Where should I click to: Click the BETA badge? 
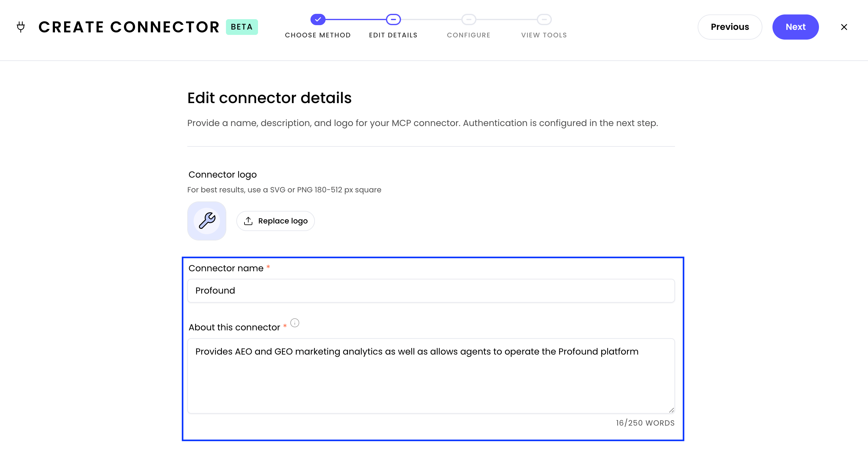point(242,27)
